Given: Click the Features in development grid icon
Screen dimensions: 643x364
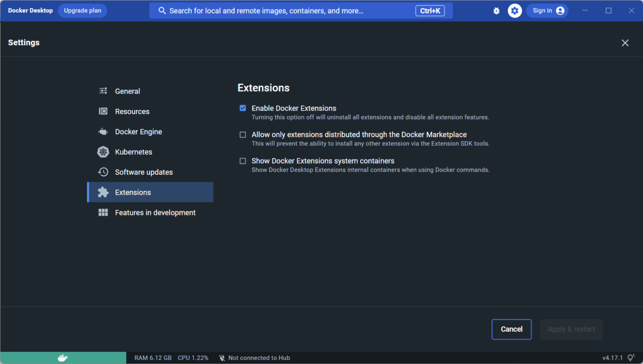Looking at the screenshot, I should 103,212.
